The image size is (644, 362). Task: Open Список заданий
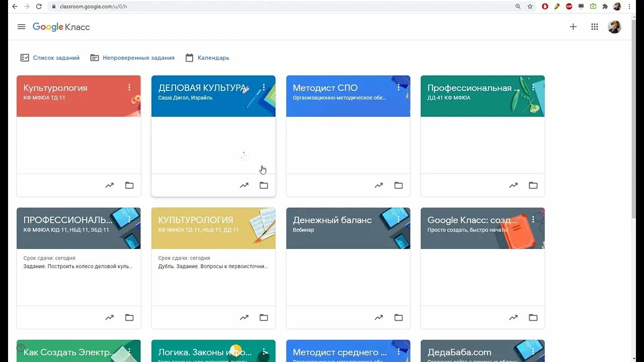click(x=50, y=58)
